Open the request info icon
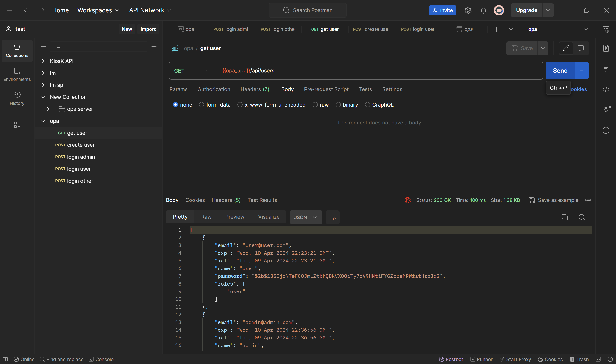The image size is (616, 364). click(606, 130)
